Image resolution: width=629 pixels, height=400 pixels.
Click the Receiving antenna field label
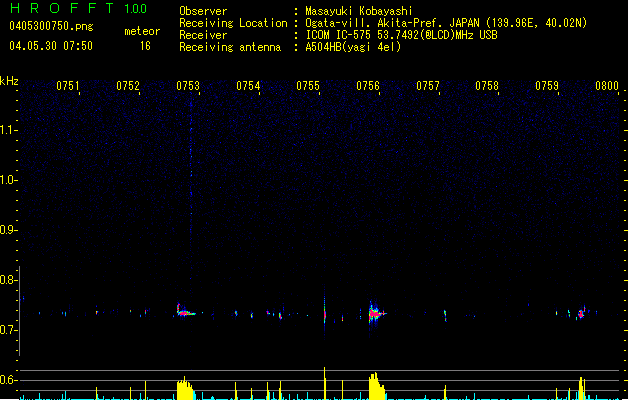pyautogui.click(x=230, y=47)
